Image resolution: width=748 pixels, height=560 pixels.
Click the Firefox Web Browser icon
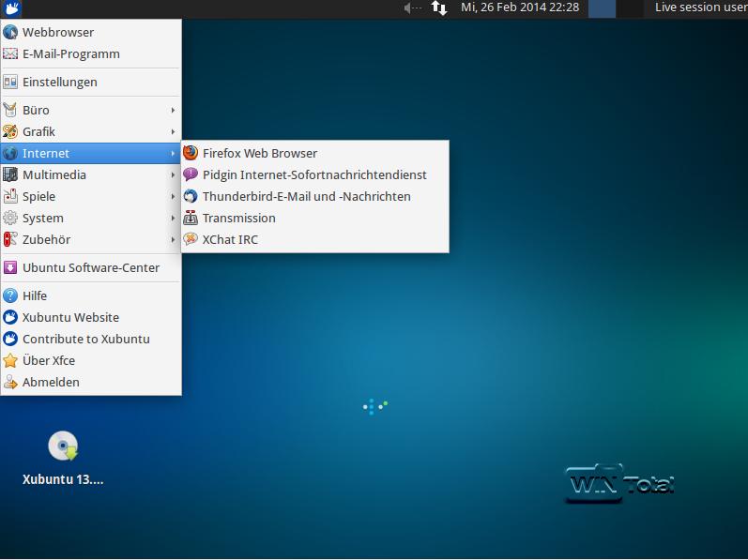point(191,153)
